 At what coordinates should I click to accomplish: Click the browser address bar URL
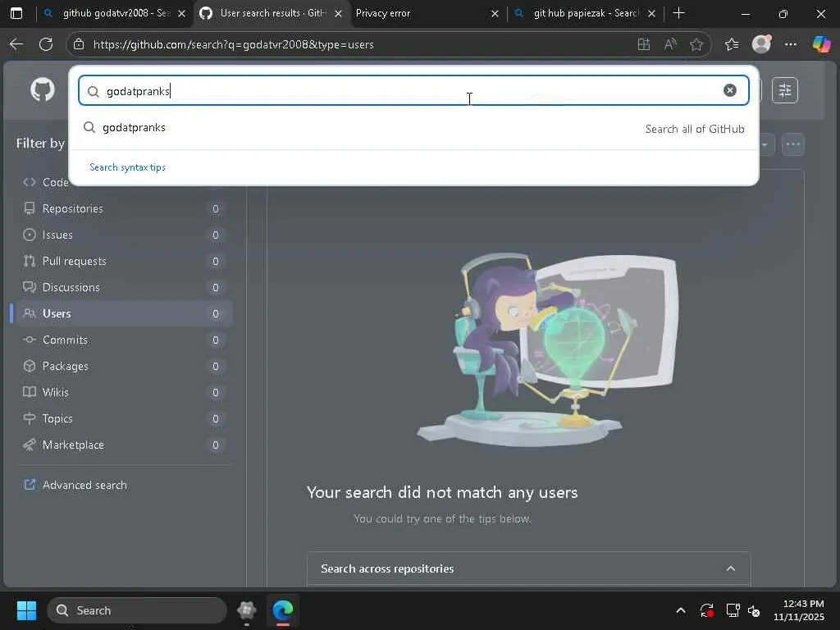tap(233, 44)
